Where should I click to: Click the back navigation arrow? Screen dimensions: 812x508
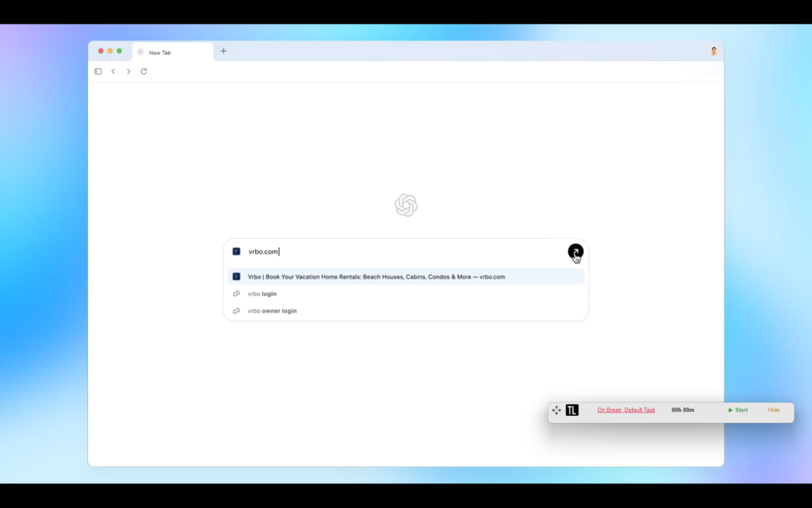point(113,71)
